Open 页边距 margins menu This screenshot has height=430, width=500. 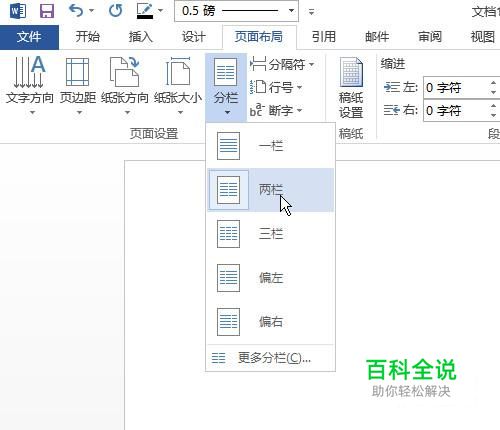[78, 86]
